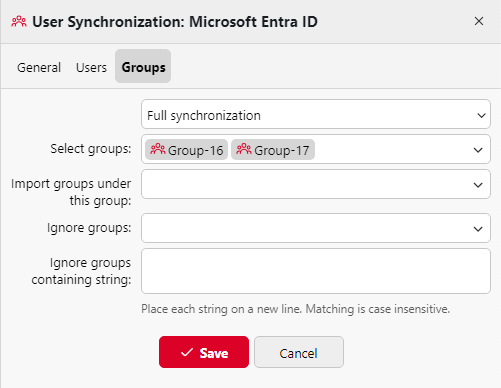Focus the Ignore groups containing string textbox
The height and width of the screenshot is (388, 501).
pyautogui.click(x=316, y=271)
